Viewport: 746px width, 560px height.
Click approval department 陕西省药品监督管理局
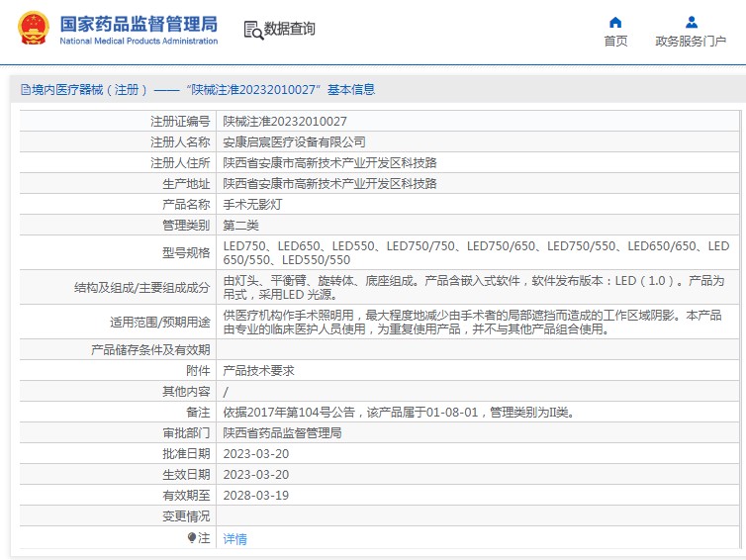pos(282,433)
